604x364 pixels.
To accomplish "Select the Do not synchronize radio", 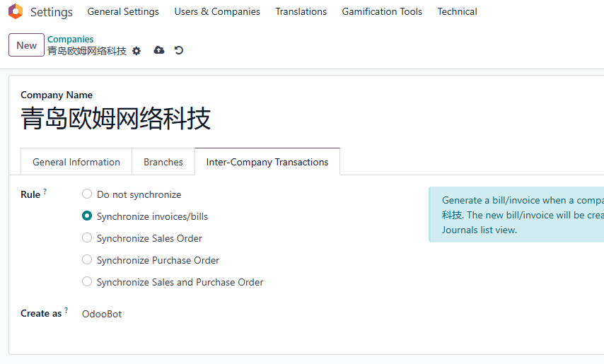I will (x=87, y=194).
